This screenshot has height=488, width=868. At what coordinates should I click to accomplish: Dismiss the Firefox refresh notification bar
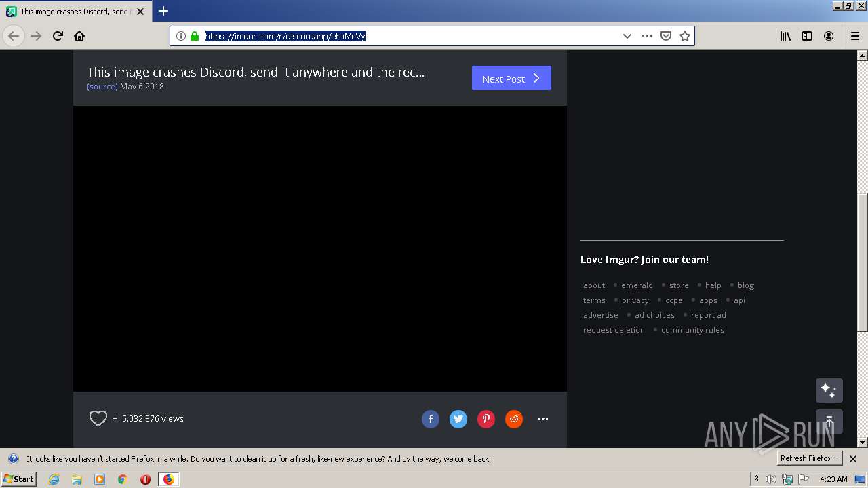click(853, 459)
